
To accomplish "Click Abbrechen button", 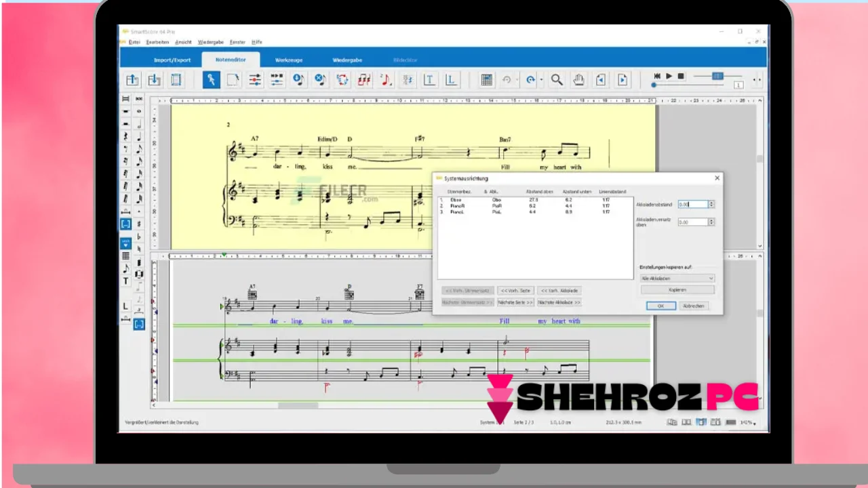I will [694, 306].
